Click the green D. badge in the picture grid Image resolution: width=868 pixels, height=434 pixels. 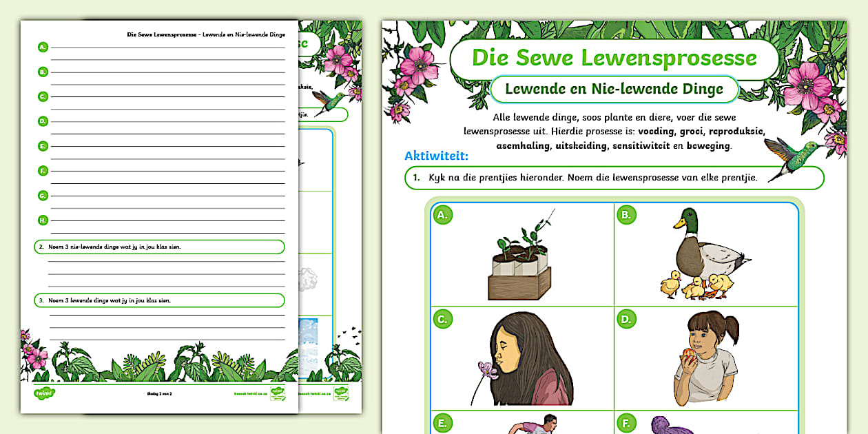(x=626, y=318)
